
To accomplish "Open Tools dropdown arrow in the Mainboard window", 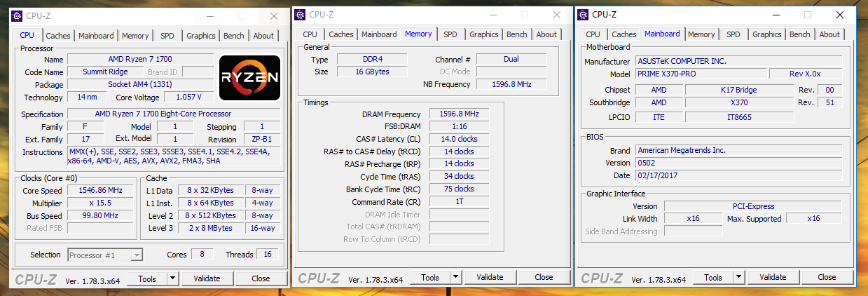I will click(738, 277).
